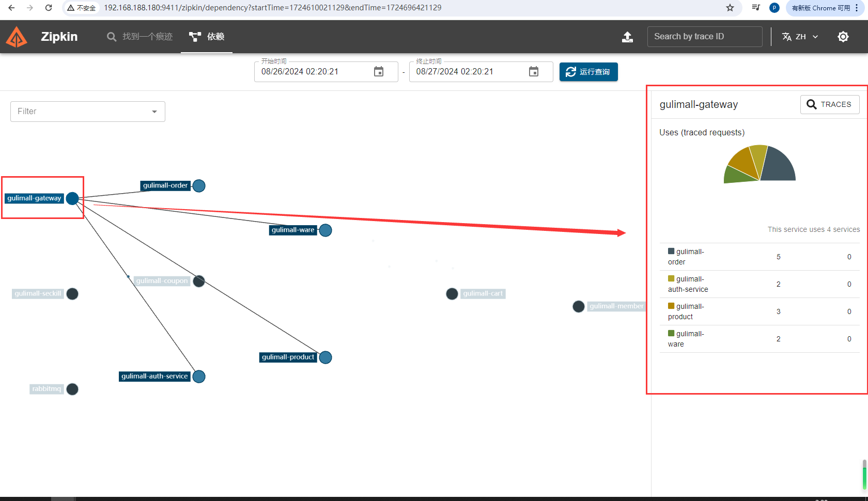Select the gulimall-seckill node circle

72,294
